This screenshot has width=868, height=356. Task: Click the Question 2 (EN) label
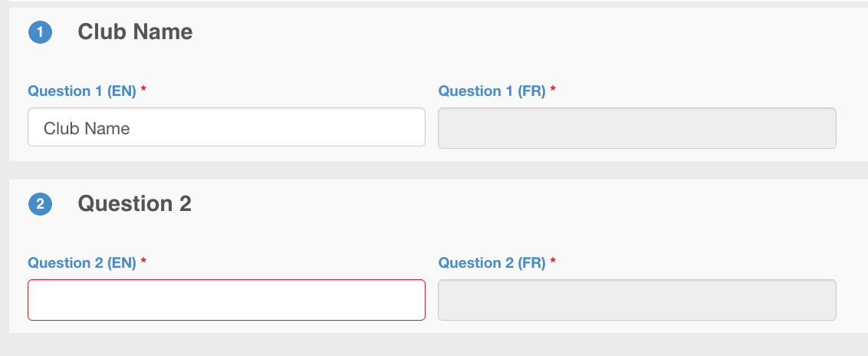click(82, 263)
